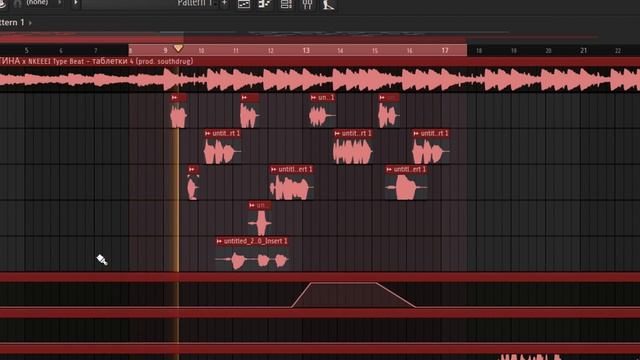Open menu icon of unnamed top-track clip at bar 15

382,98
